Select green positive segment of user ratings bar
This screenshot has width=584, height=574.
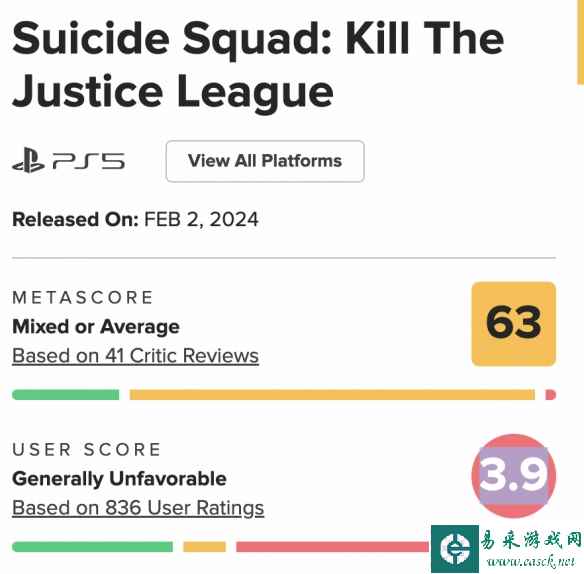point(92,547)
